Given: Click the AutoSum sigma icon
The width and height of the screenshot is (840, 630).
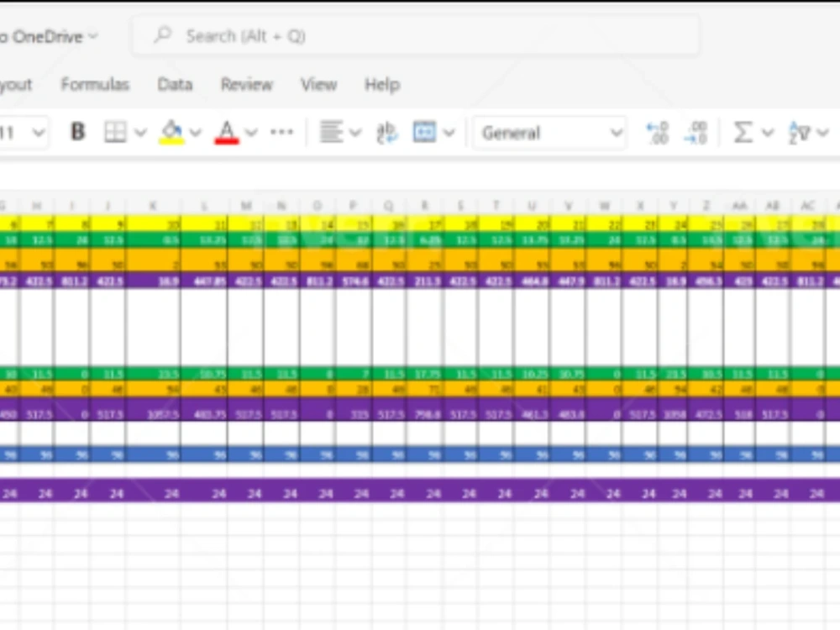Looking at the screenshot, I should coord(743,132).
